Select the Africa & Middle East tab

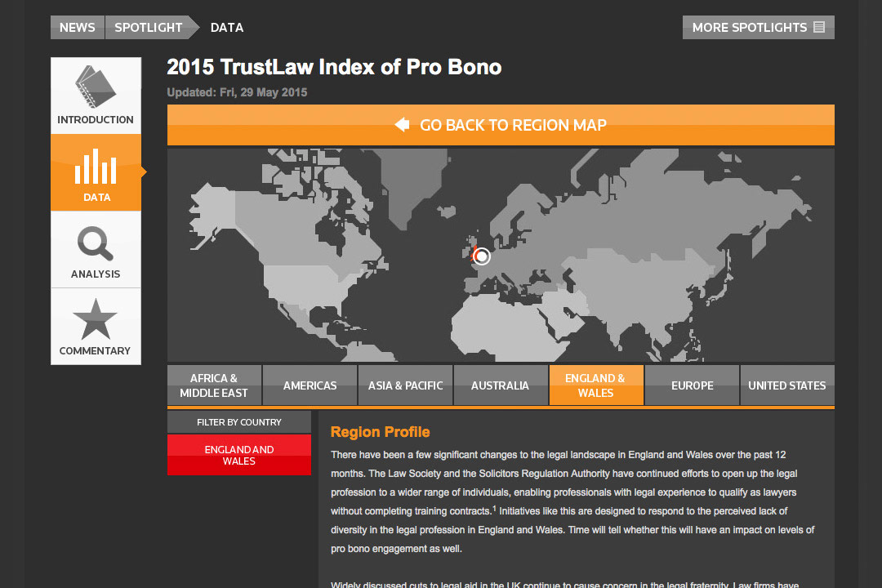click(214, 385)
